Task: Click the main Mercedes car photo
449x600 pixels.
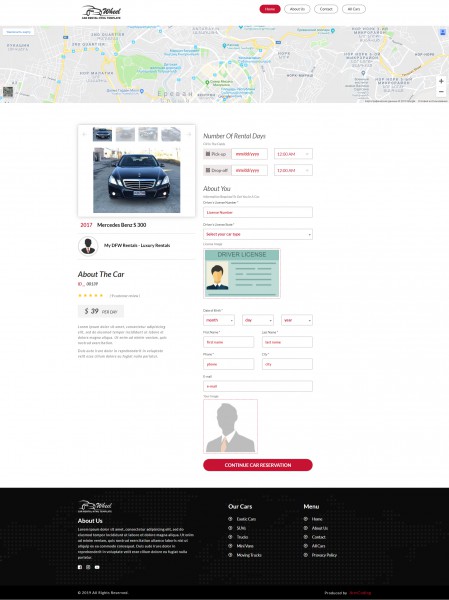Action: (137, 180)
